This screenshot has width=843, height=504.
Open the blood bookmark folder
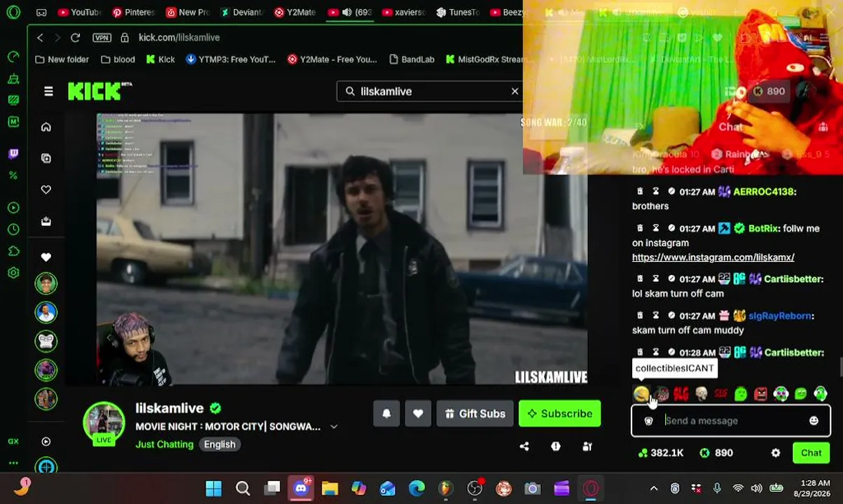coord(117,59)
